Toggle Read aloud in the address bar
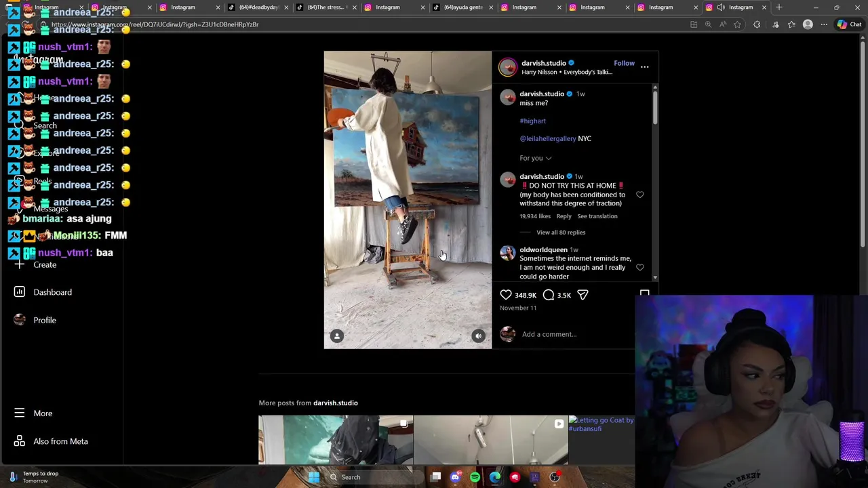This screenshot has height=488, width=868. click(x=723, y=24)
